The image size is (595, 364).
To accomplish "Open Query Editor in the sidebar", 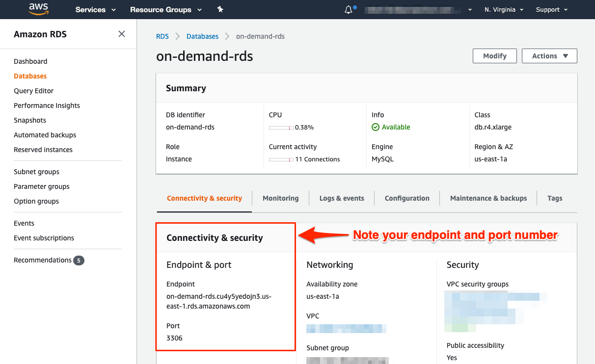I will tap(34, 91).
